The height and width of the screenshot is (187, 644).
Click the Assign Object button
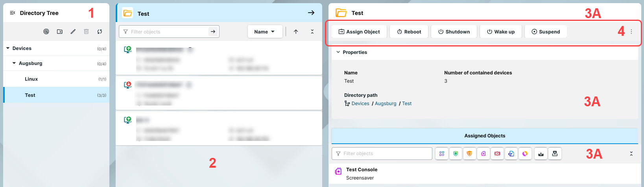pyautogui.click(x=359, y=32)
